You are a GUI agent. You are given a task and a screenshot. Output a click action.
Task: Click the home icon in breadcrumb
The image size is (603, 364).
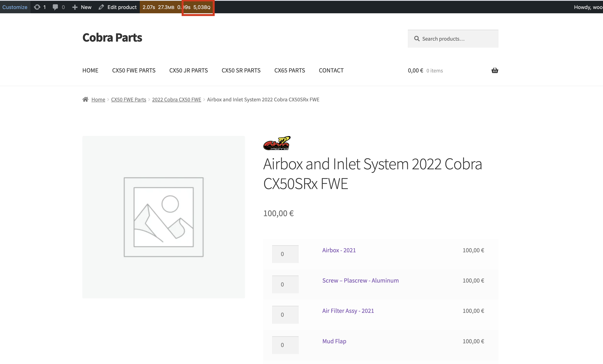tap(85, 99)
